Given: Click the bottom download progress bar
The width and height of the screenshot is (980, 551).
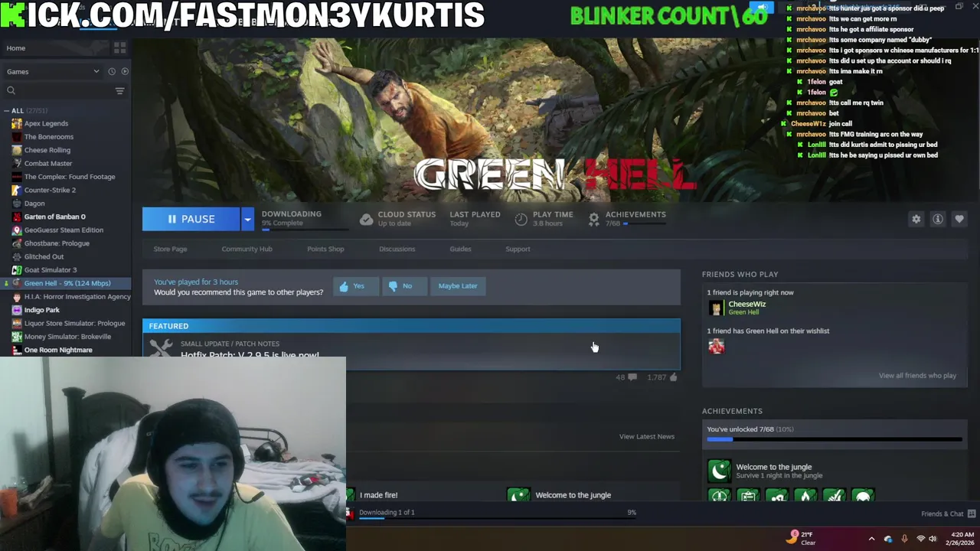Looking at the screenshot, I should 497,518.
